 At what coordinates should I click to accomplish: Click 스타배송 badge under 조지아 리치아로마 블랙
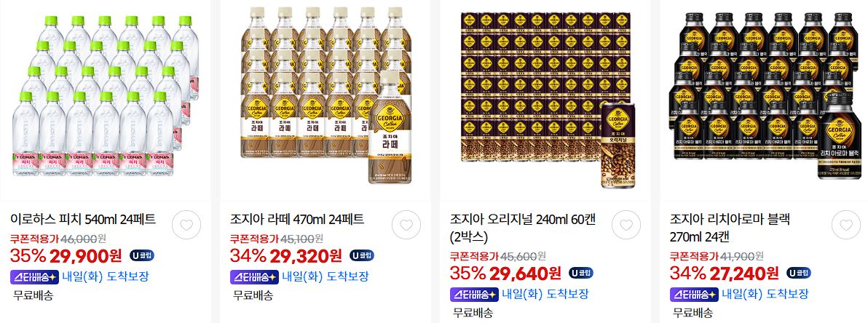694,294
